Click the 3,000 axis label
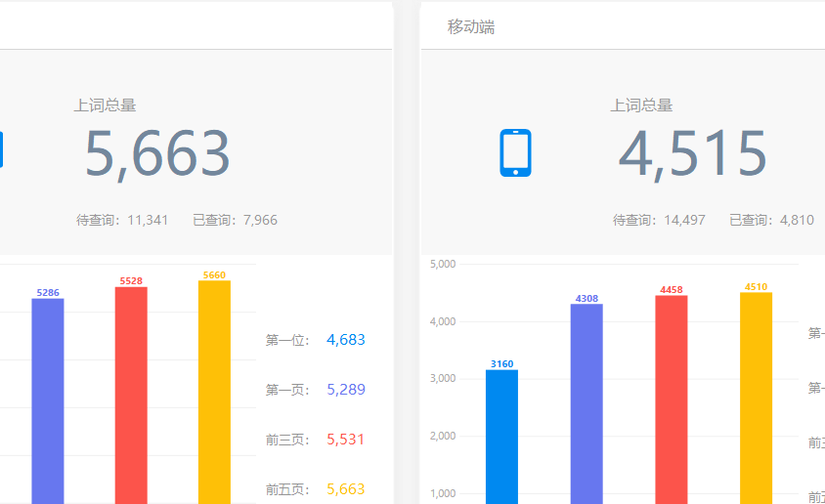Image resolution: width=825 pixels, height=504 pixels. click(x=443, y=378)
